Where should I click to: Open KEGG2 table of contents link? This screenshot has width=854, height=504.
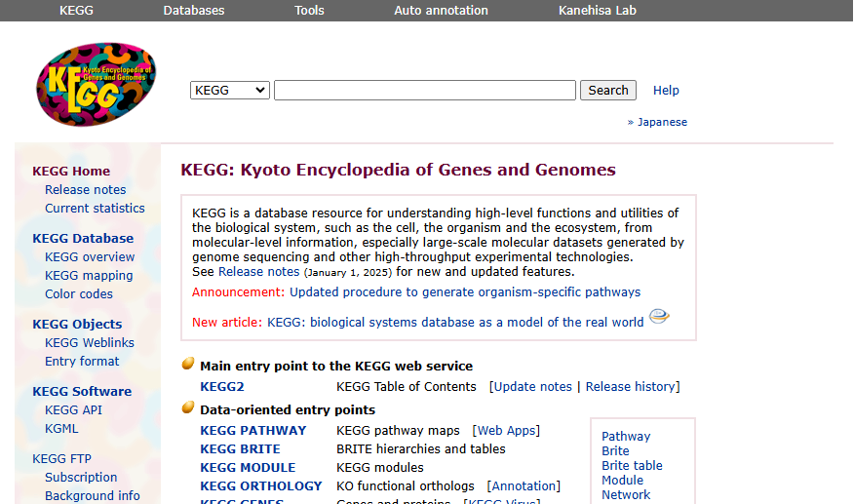(222, 387)
